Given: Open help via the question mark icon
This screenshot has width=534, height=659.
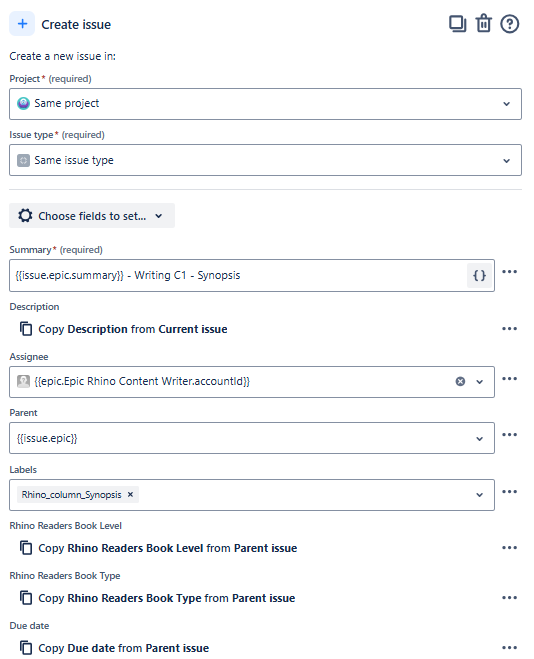Looking at the screenshot, I should [x=510, y=24].
